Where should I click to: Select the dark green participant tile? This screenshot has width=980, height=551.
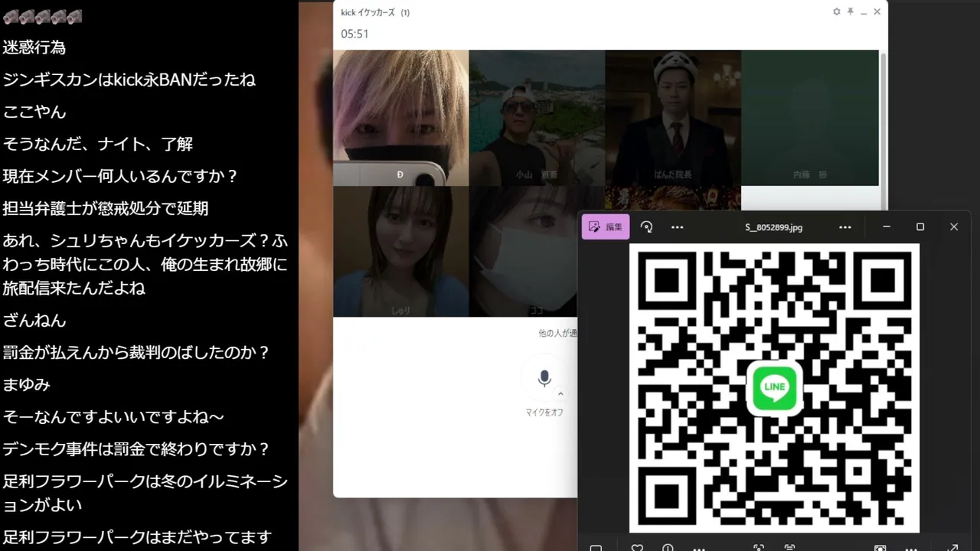point(810,118)
